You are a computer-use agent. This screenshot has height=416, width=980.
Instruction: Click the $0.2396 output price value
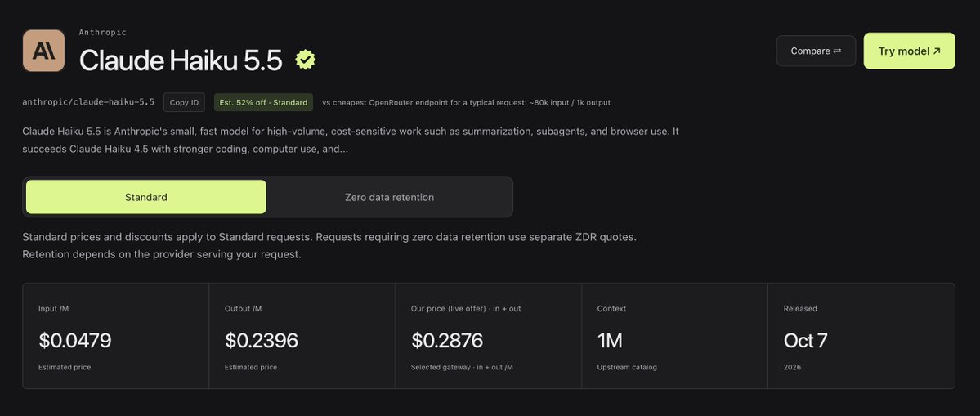(262, 341)
